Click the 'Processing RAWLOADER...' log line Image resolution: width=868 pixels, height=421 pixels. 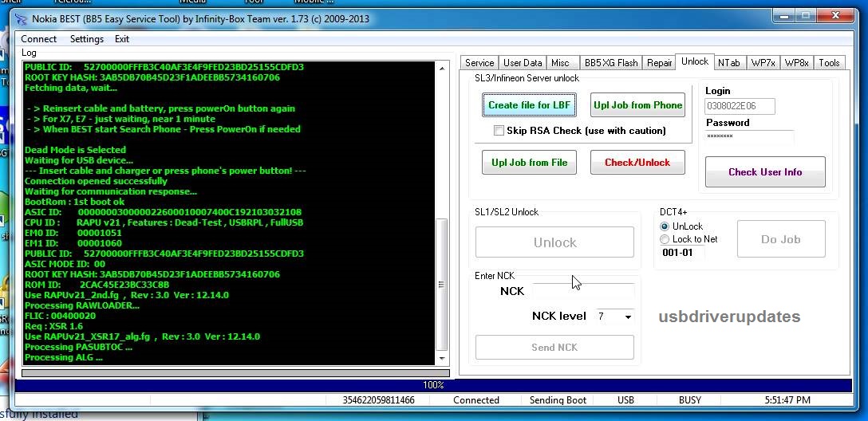click(x=82, y=305)
